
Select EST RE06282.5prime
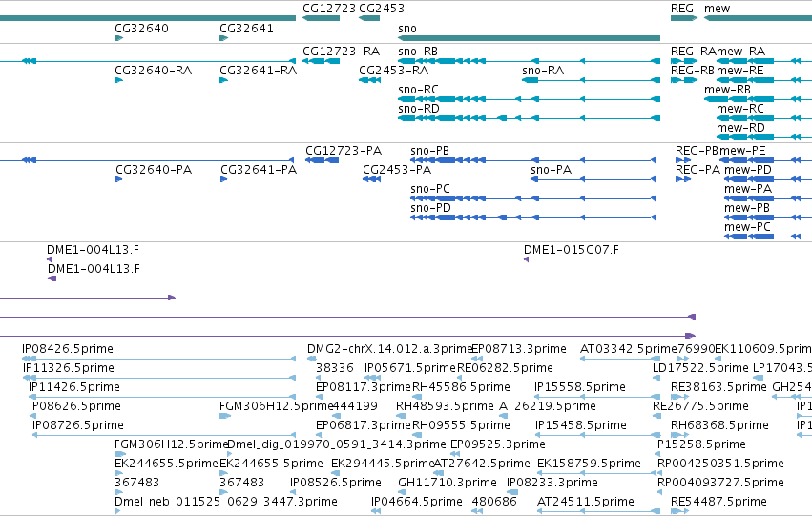(x=460, y=378)
